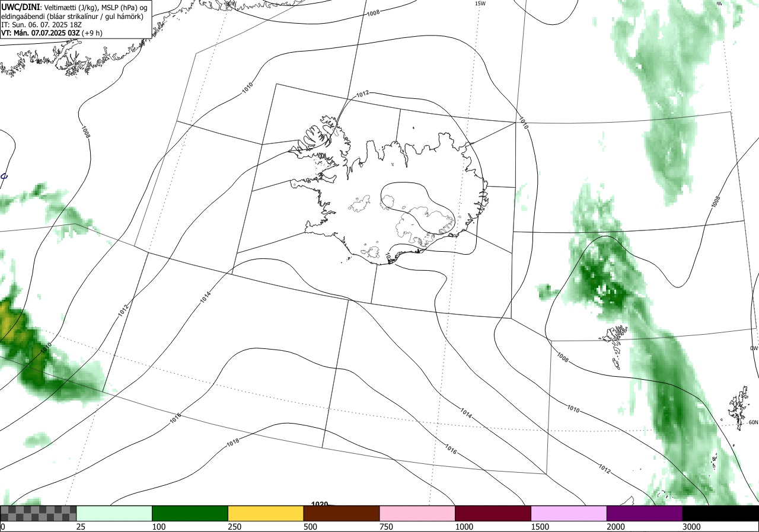Click the legend value label 1000

pos(464,527)
